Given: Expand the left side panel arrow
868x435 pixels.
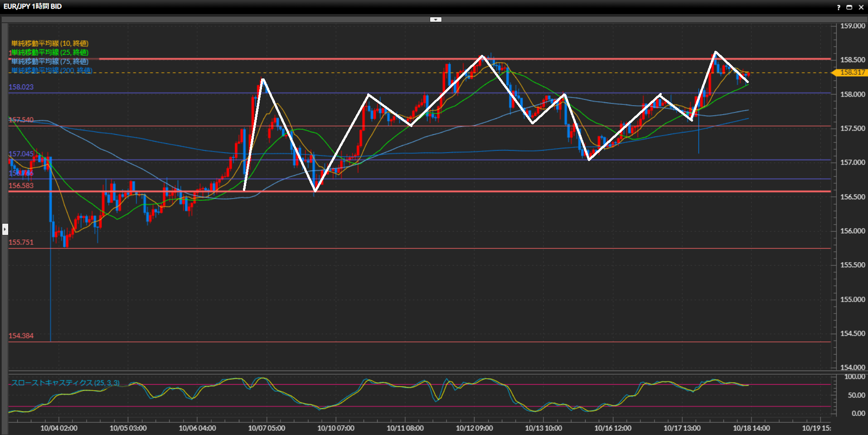Looking at the screenshot, I should coord(5,229).
